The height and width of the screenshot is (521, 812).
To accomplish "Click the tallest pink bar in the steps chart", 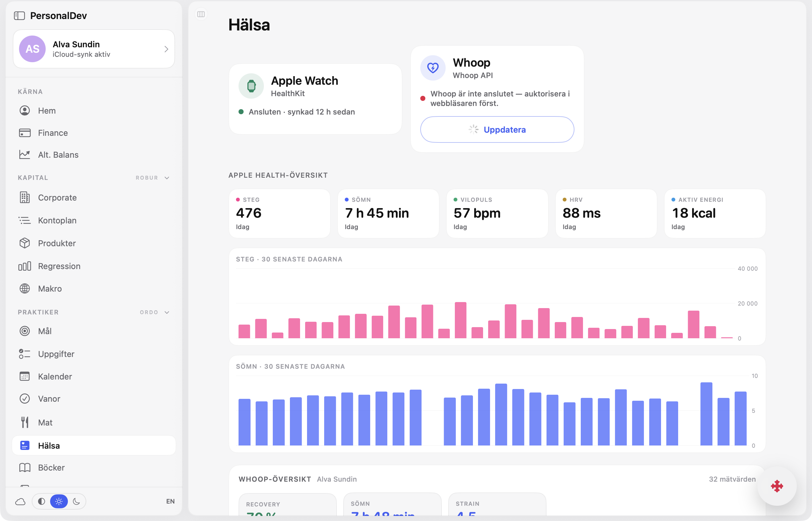I will click(460, 320).
